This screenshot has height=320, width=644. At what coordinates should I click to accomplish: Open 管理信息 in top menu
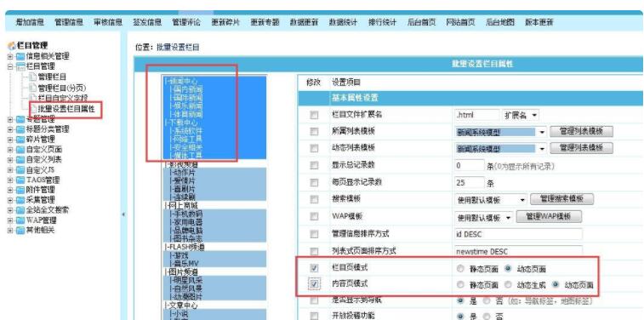point(69,23)
